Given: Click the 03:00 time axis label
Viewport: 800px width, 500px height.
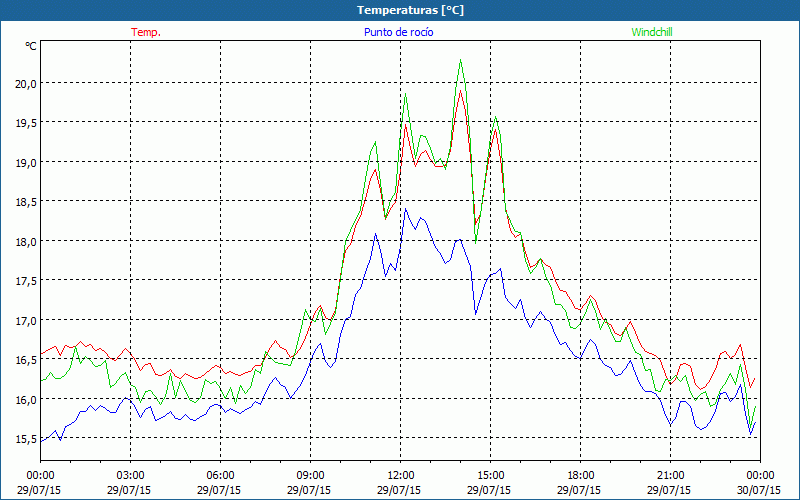Looking at the screenshot, I should (130, 476).
